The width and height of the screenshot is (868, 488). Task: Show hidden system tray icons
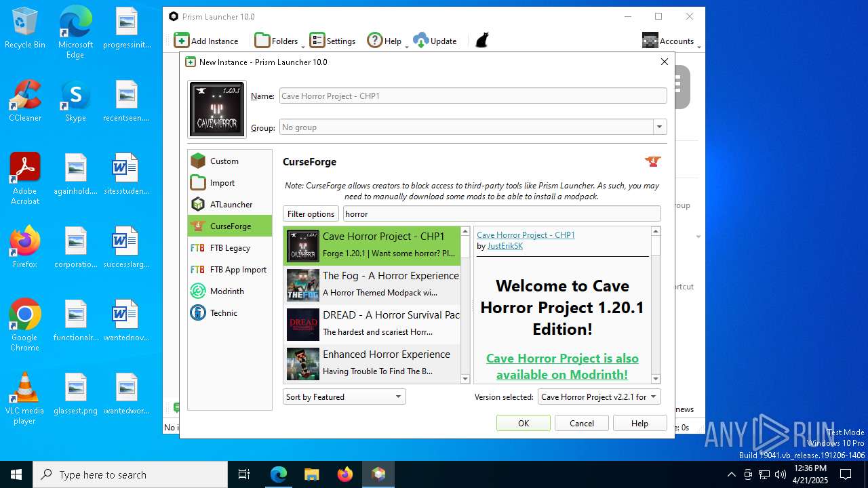731,474
